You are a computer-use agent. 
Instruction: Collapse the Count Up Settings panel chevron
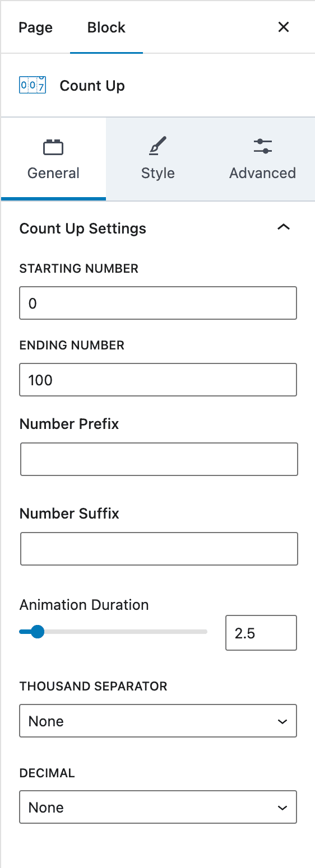tap(284, 228)
